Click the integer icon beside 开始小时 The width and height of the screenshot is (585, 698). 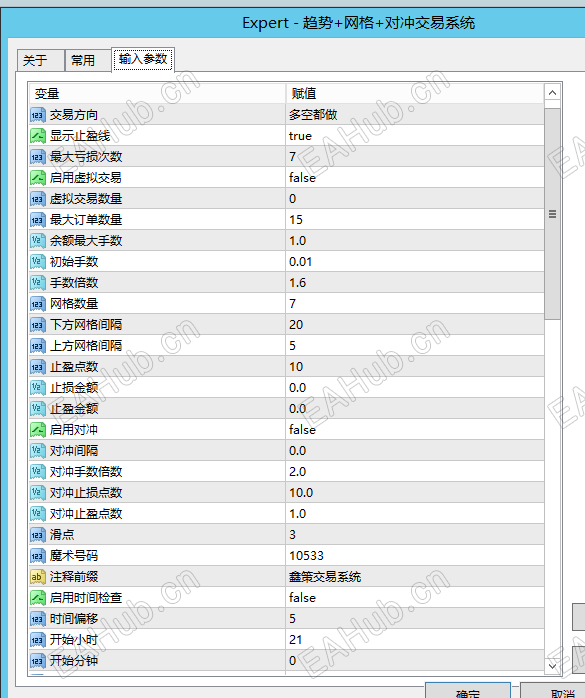coord(38,640)
